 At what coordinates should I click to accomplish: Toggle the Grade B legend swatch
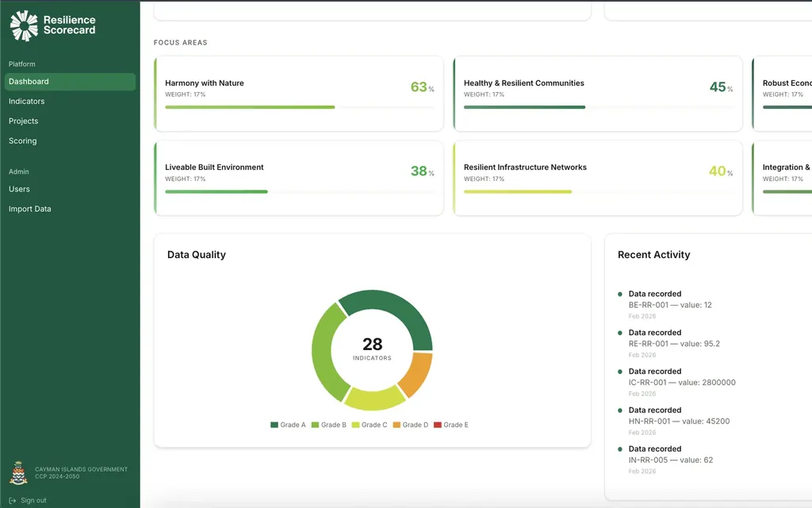pos(315,425)
